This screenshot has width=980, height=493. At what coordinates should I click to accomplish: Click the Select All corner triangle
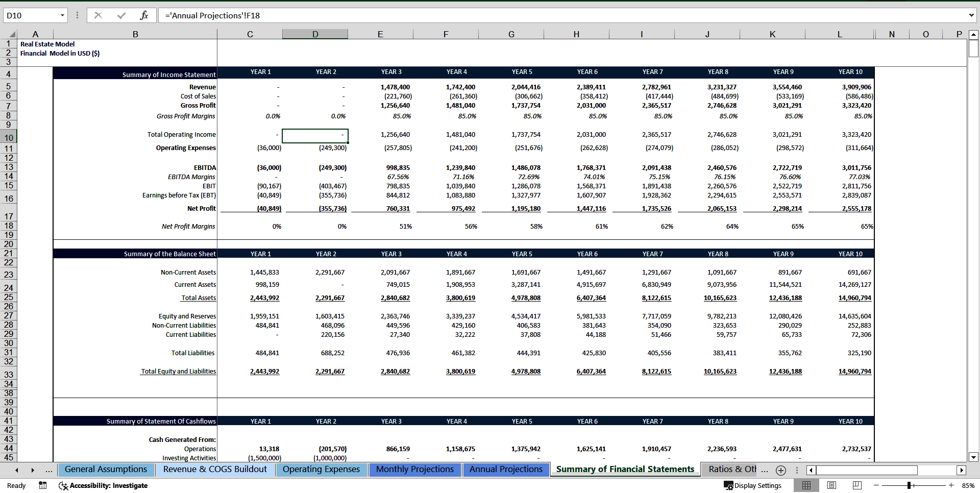click(11, 34)
